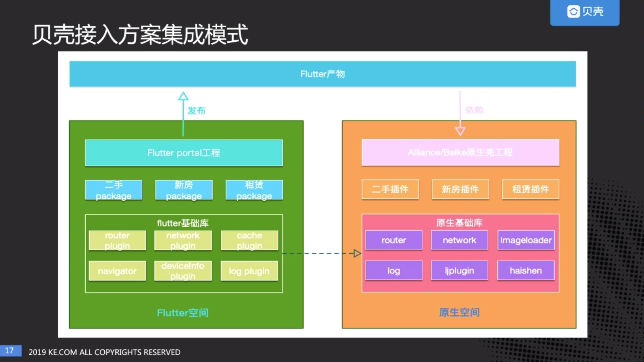
Task: Click the 二手插件 box
Action: pos(390,189)
